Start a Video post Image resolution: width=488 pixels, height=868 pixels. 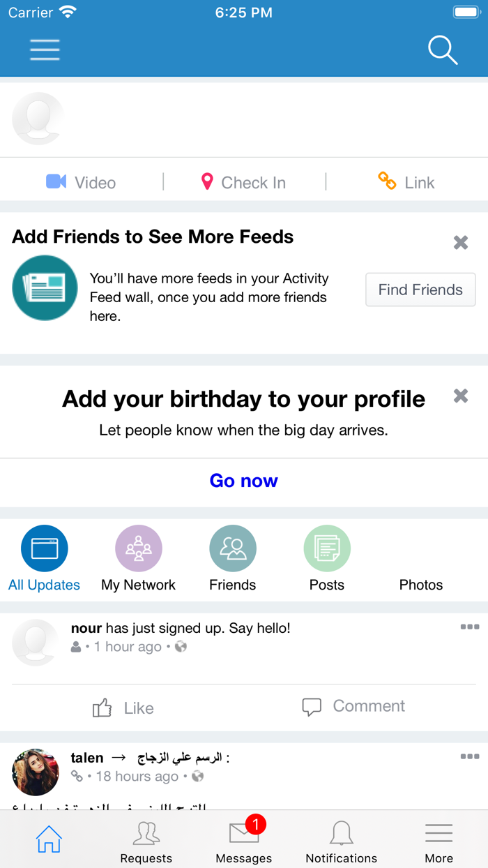(81, 182)
